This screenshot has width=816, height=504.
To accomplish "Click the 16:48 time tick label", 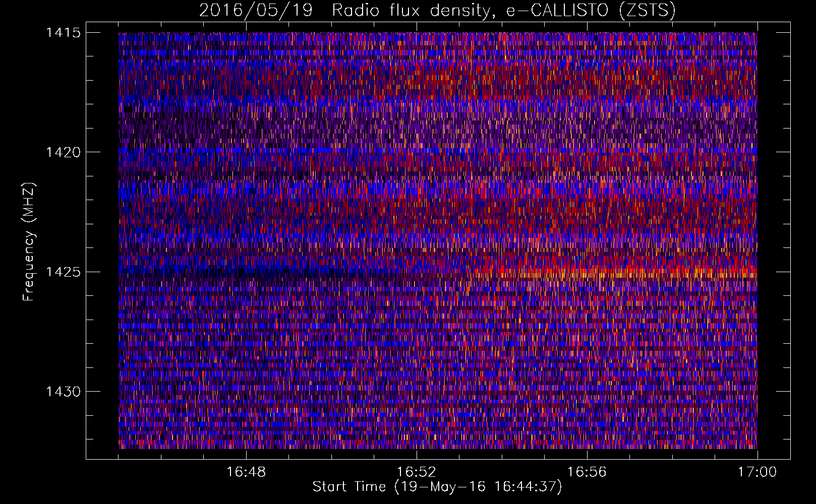I will click(246, 472).
